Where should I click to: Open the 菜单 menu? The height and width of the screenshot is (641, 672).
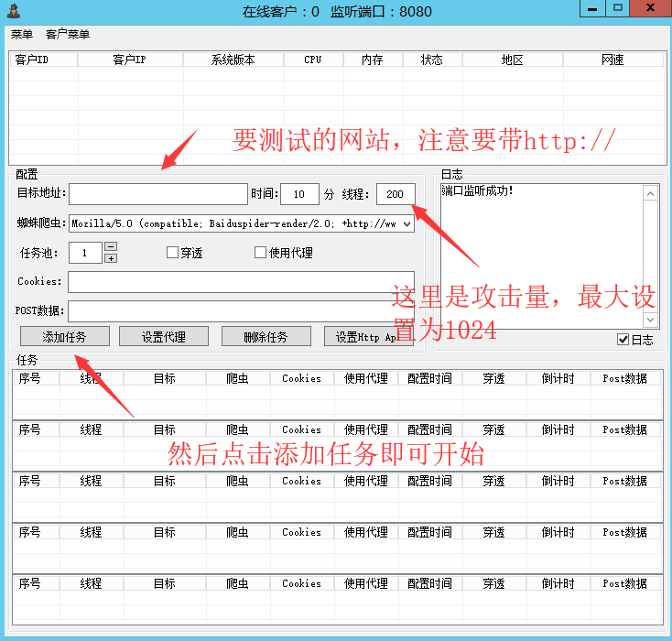22,34
